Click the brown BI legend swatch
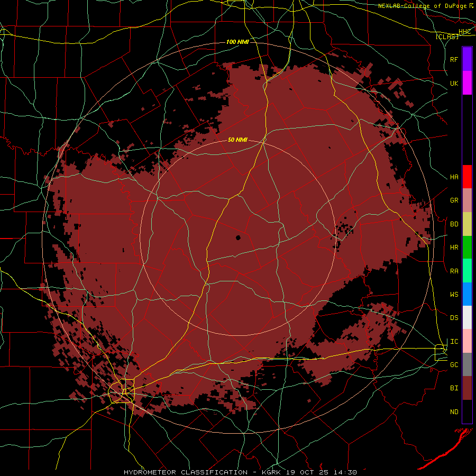Image resolution: width=476 pixels, height=476 pixels. click(x=467, y=388)
